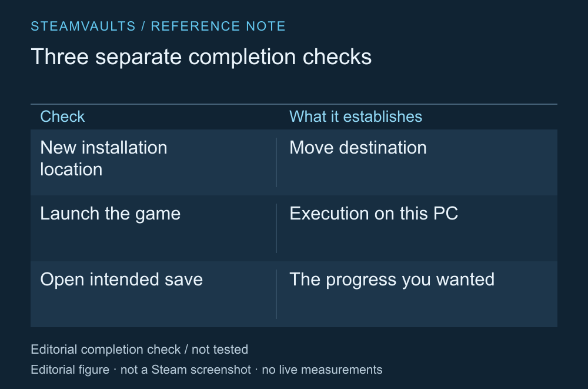Click the title Three separate completion checks
Image resolution: width=588 pixels, height=389 pixels.
pyautogui.click(x=201, y=57)
